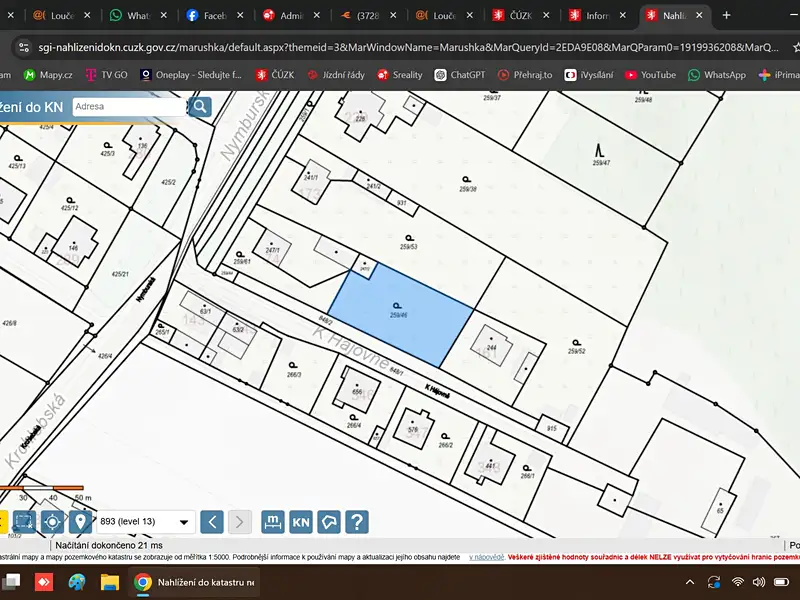Switch to the Admin browser tab
The image size is (800, 600).
[x=284, y=15]
